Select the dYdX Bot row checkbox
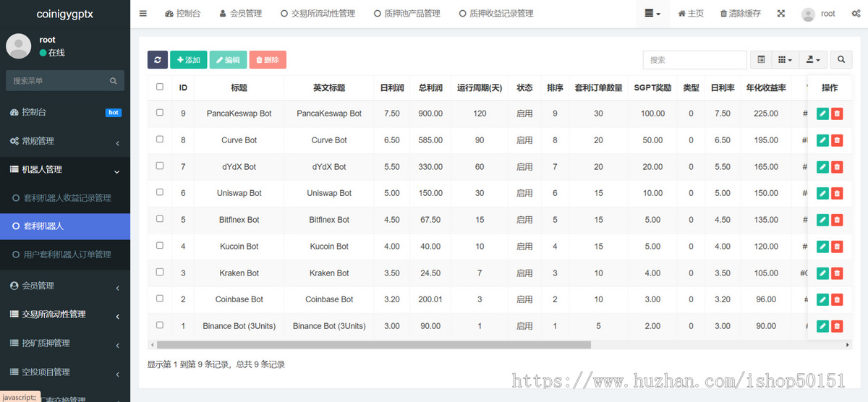The image size is (868, 402). (160, 166)
